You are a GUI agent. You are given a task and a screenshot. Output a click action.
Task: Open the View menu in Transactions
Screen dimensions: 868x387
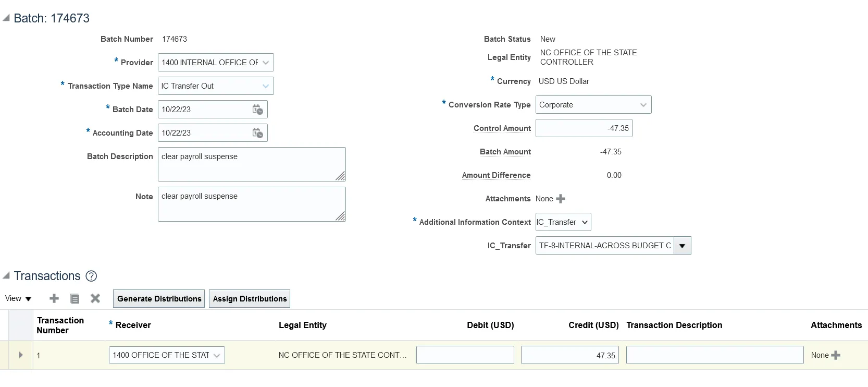point(18,298)
